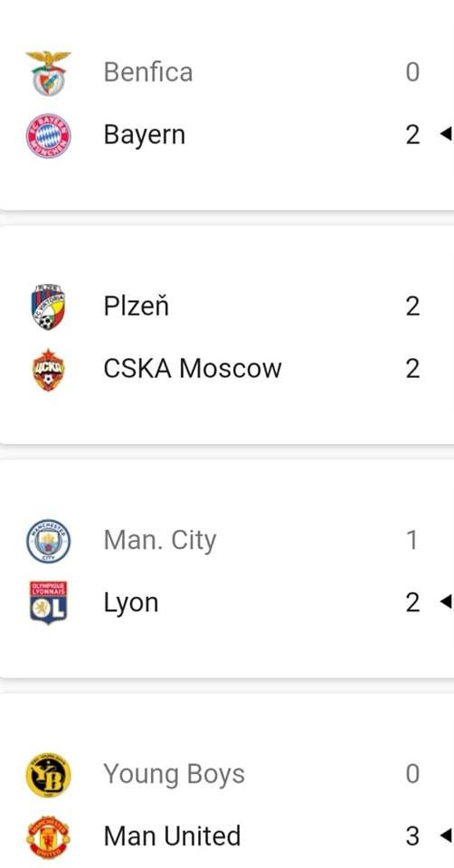The height and width of the screenshot is (868, 454).
Task: Click the Manchester United club crest
Action: (x=49, y=837)
